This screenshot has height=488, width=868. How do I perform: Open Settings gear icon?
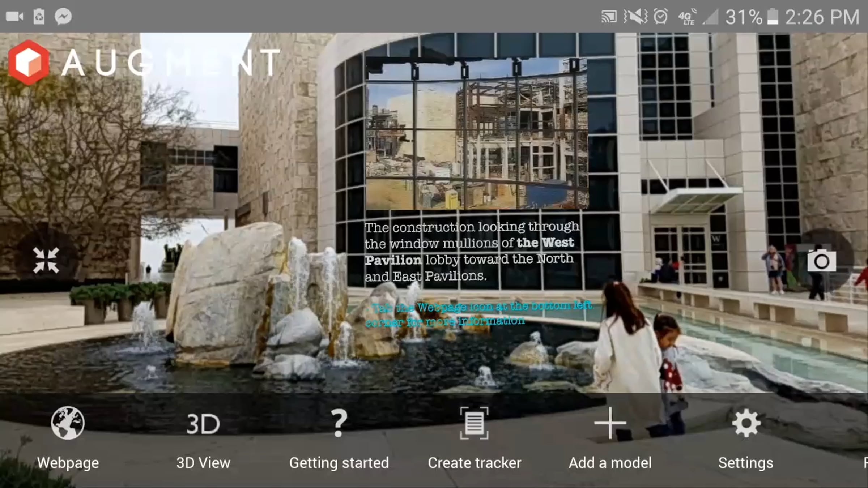tap(746, 423)
